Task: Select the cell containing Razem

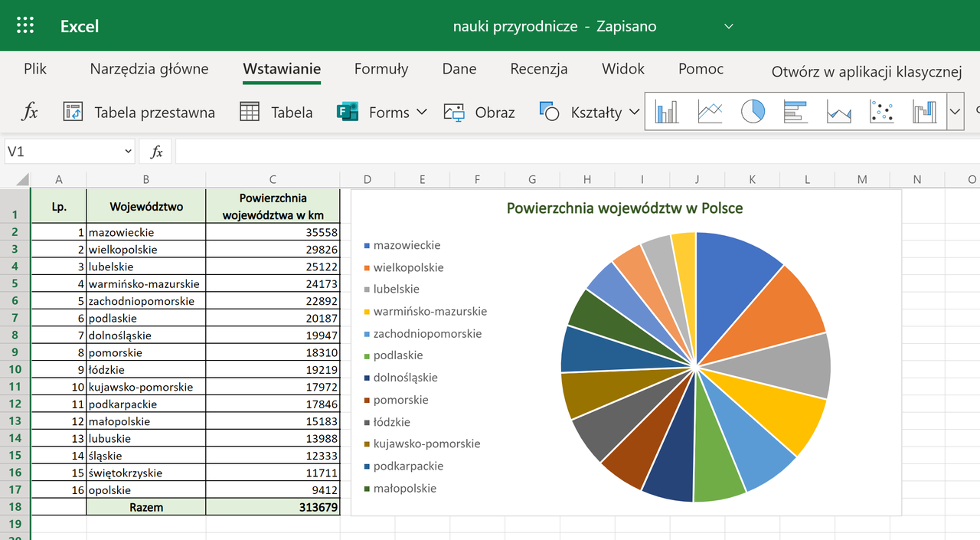Action: [145, 506]
